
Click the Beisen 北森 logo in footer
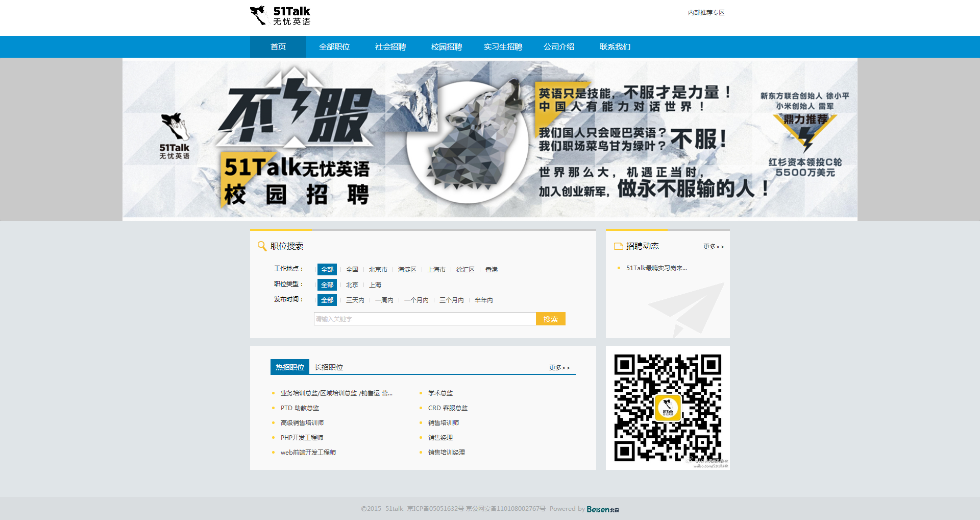(603, 509)
